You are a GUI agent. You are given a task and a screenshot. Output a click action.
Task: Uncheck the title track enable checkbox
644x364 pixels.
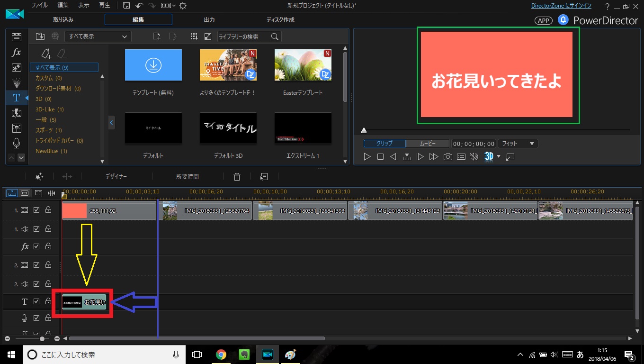pyautogui.click(x=36, y=301)
